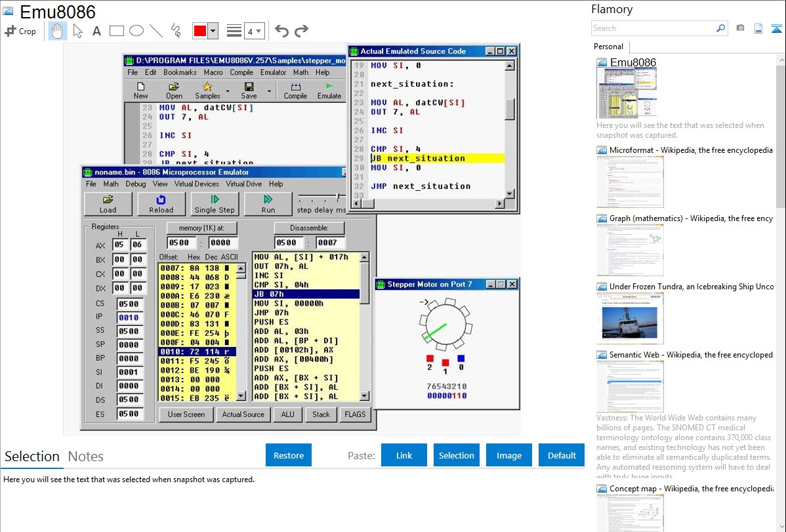Viewport: 786px width, 532px height.
Task: Open the Semantic Web snapshot thumbnail
Action: pos(630,386)
